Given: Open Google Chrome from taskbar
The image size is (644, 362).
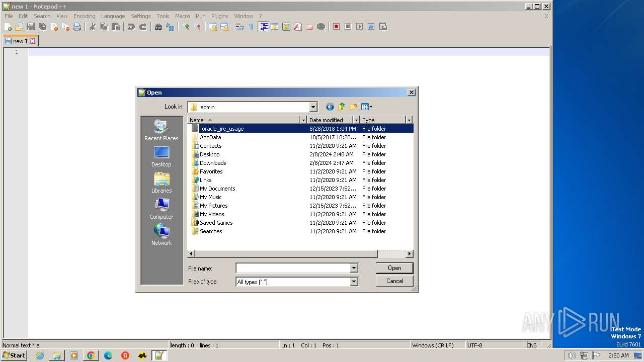Looking at the screenshot, I should tap(91, 355).
